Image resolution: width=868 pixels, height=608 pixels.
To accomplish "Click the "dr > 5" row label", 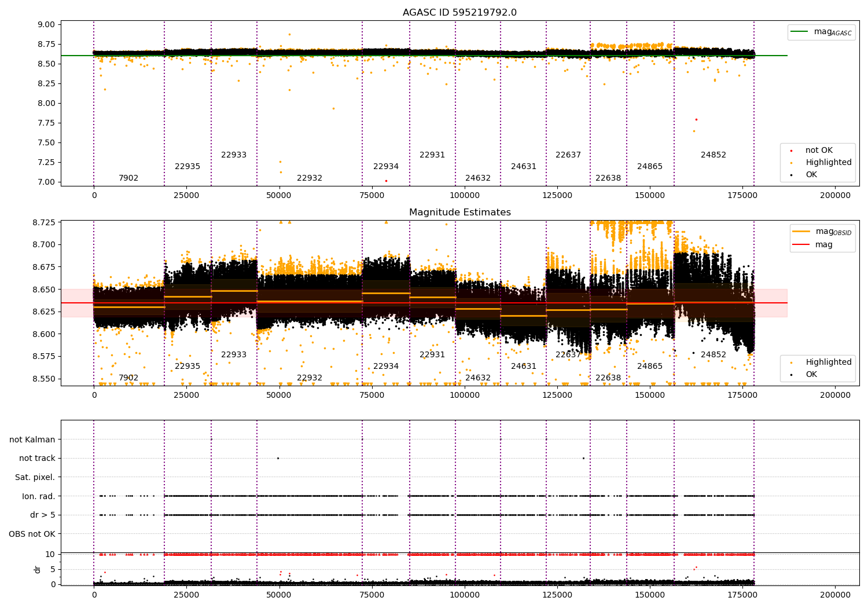I will [43, 515].
